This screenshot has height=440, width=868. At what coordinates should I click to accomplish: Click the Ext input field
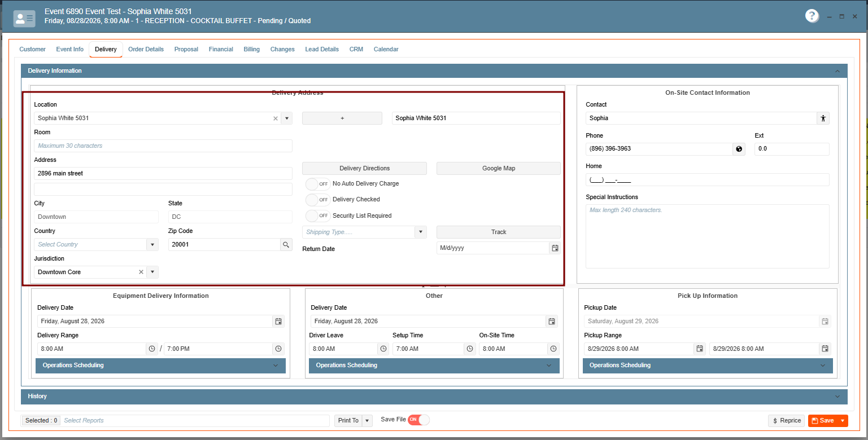(x=792, y=149)
